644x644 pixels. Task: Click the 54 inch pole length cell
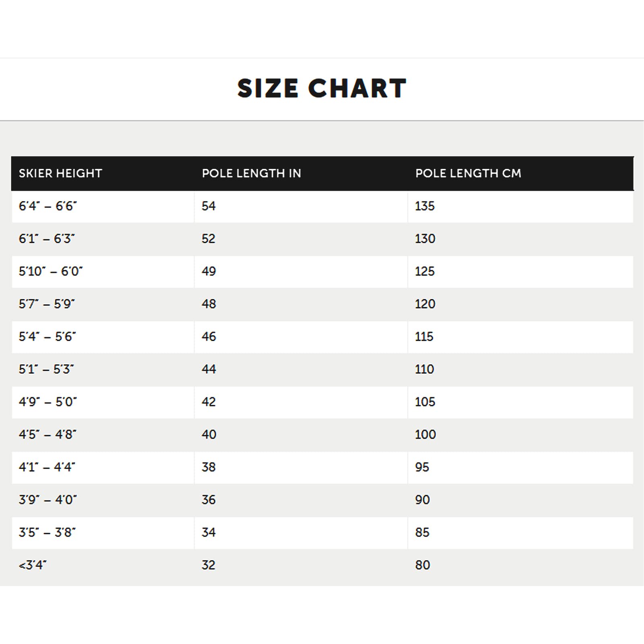301,206
